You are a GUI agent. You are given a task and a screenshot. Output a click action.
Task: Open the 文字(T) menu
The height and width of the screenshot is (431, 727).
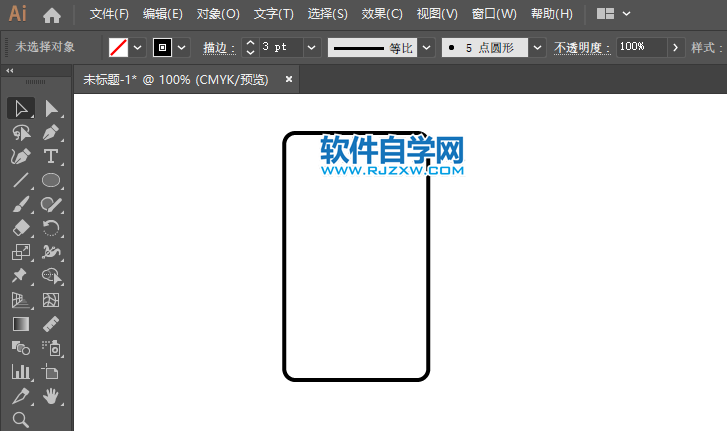[274, 14]
